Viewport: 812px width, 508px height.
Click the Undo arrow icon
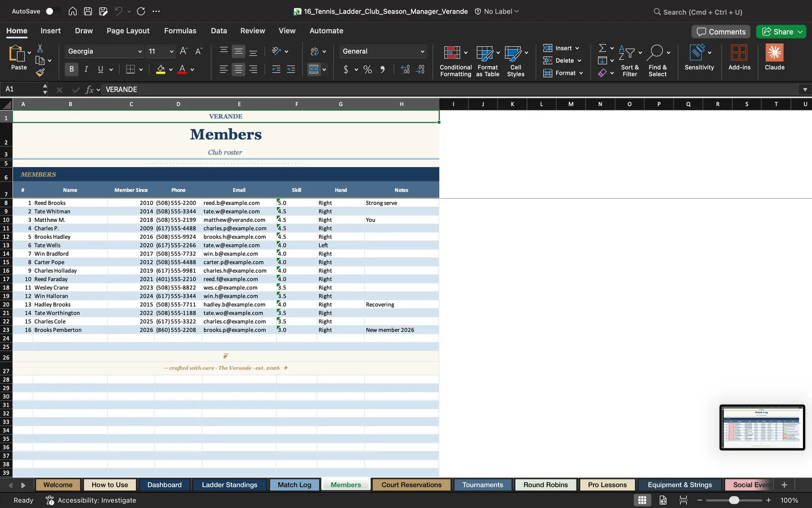pos(118,11)
